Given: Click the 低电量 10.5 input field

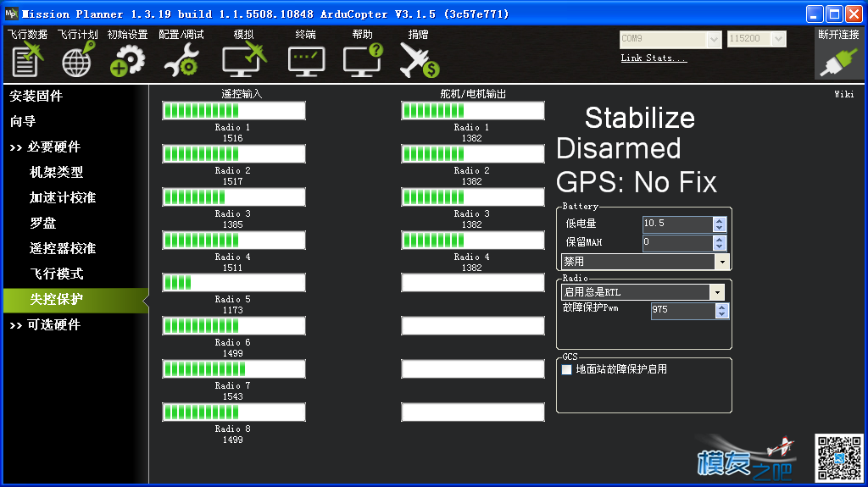Looking at the screenshot, I should pyautogui.click(x=677, y=224).
